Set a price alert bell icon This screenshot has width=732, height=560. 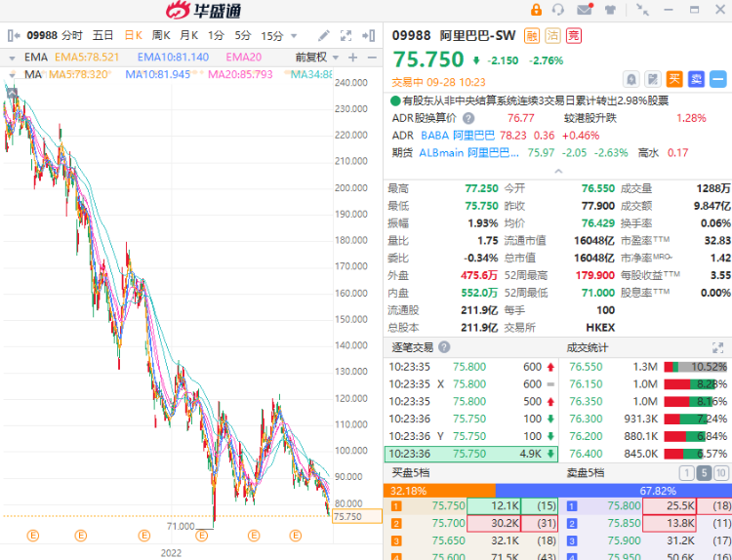pyautogui.click(x=631, y=79)
